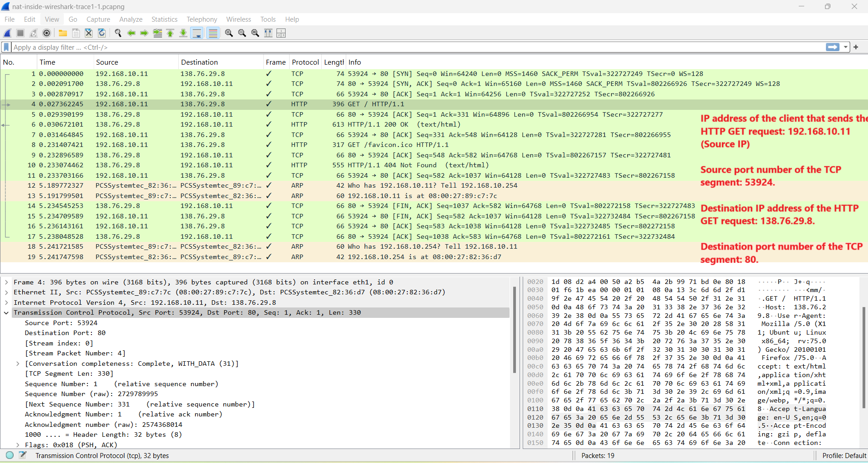The image size is (868, 463).
Task: Click the expert information circle icon
Action: (x=10, y=455)
